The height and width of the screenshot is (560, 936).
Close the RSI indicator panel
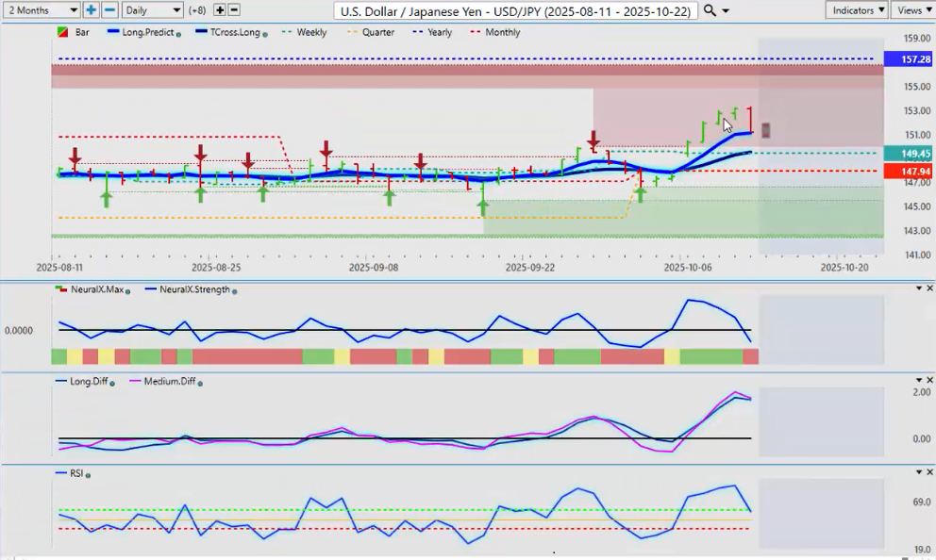[x=930, y=471]
